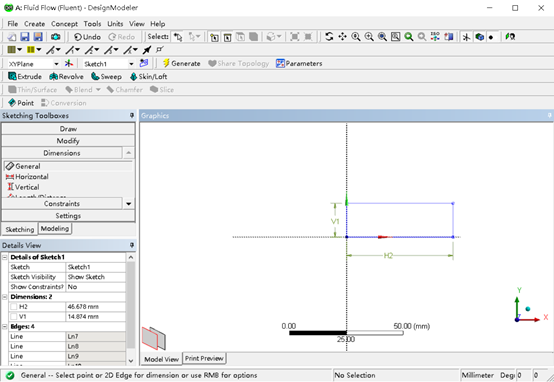Select the Box Zoom tool
Viewport: 554px width, 382px height.
[369, 37]
